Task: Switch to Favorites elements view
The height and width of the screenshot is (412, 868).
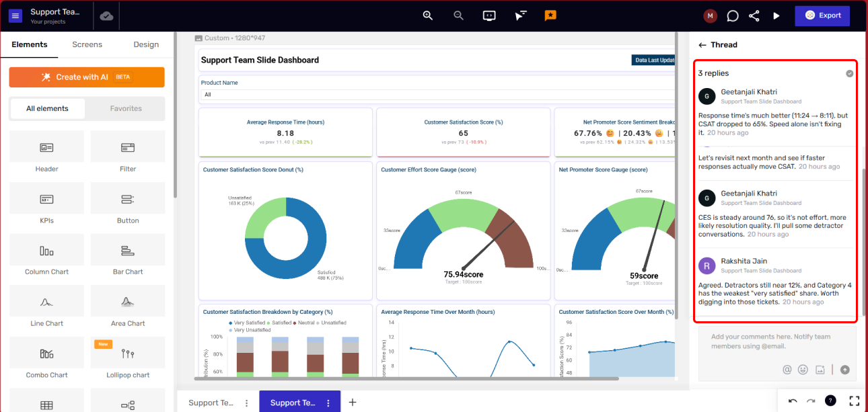Action: pos(126,108)
